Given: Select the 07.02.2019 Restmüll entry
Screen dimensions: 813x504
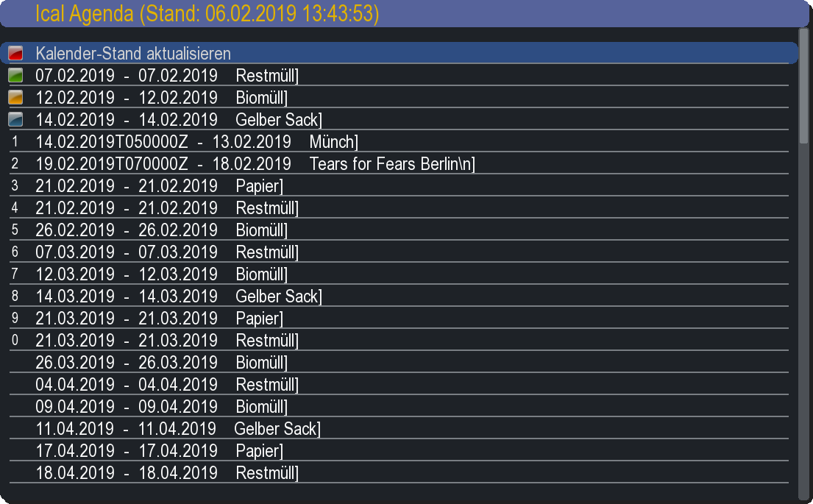Looking at the screenshot, I should tap(166, 76).
